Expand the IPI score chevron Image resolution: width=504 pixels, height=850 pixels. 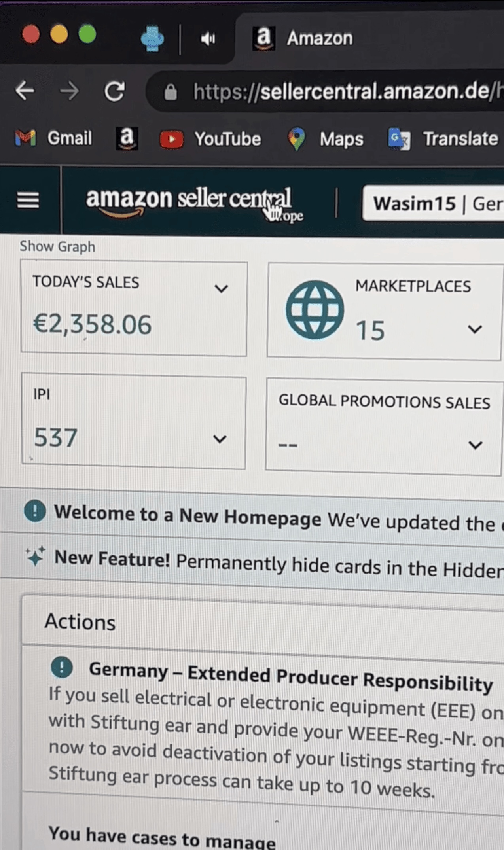click(x=220, y=439)
